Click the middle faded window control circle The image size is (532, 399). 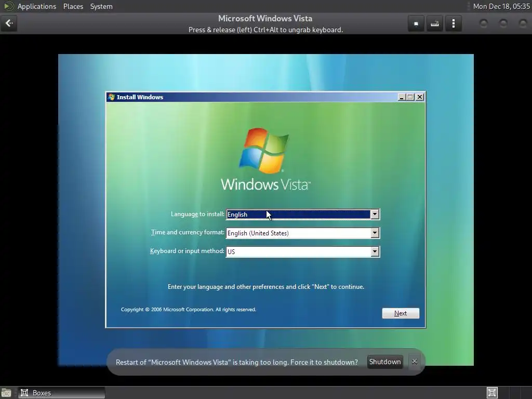[x=503, y=23]
